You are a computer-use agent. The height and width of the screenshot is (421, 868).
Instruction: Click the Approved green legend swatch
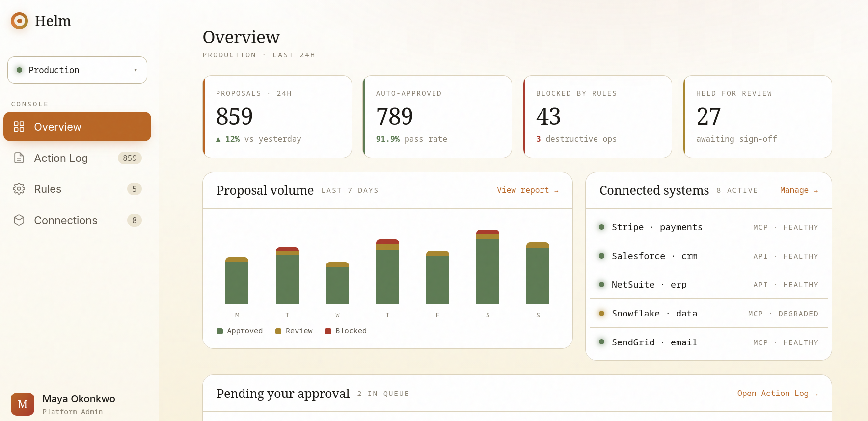[x=219, y=331]
